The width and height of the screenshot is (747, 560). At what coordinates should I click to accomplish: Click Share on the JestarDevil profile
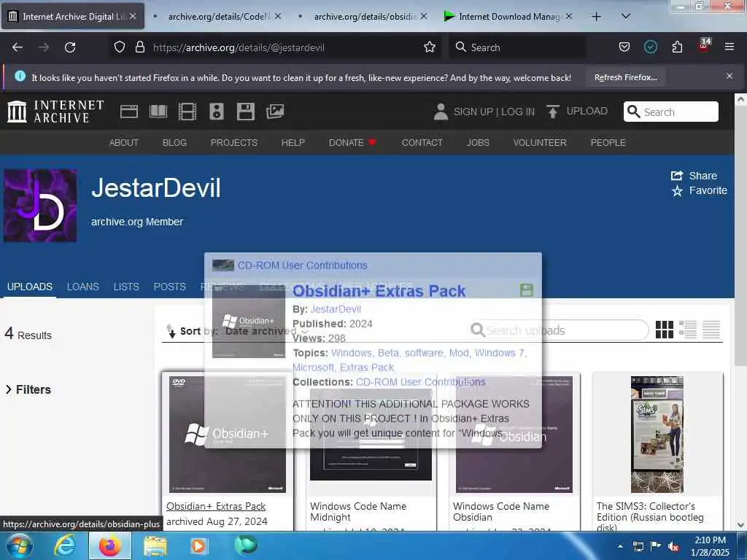point(694,176)
